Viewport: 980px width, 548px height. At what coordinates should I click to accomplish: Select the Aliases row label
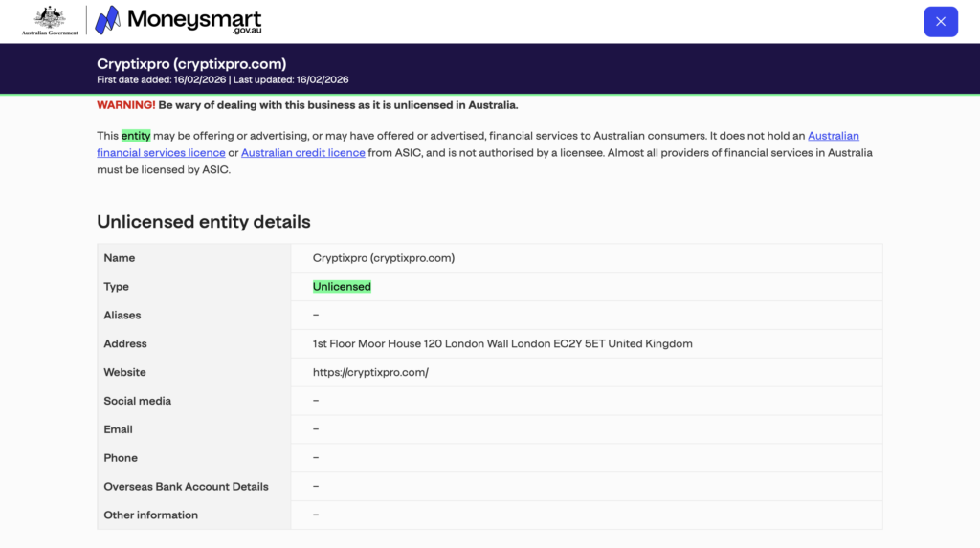(x=122, y=315)
